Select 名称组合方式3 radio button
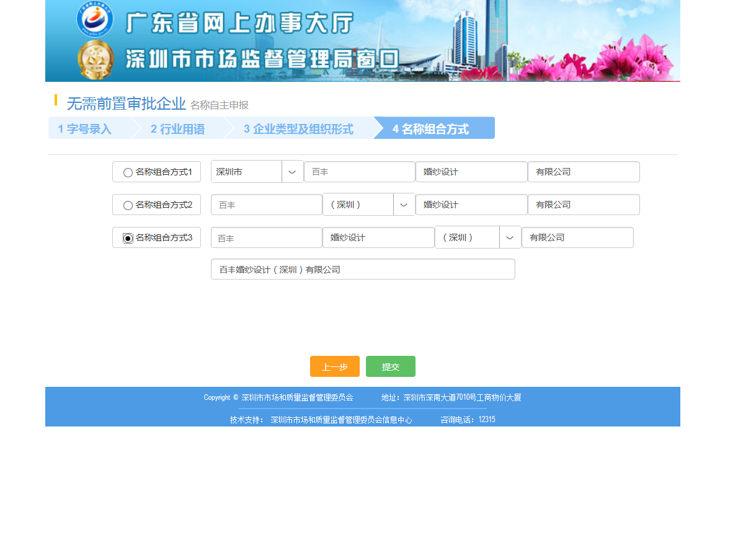756x548 pixels. [x=128, y=238]
